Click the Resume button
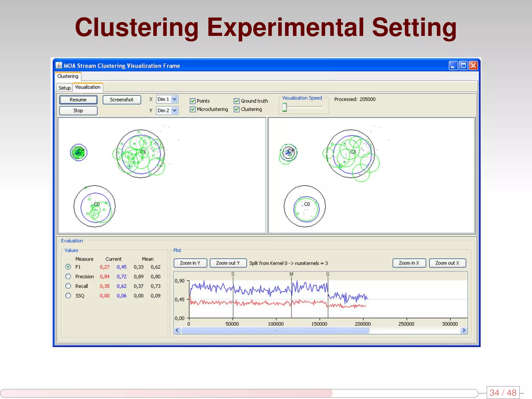Image resolution: width=532 pixels, height=399 pixels. point(78,100)
